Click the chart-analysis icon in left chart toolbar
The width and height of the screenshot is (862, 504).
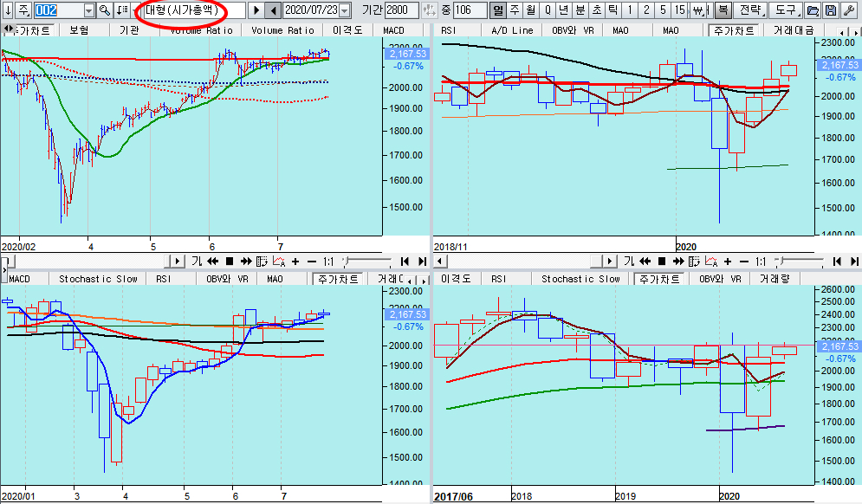(279, 261)
